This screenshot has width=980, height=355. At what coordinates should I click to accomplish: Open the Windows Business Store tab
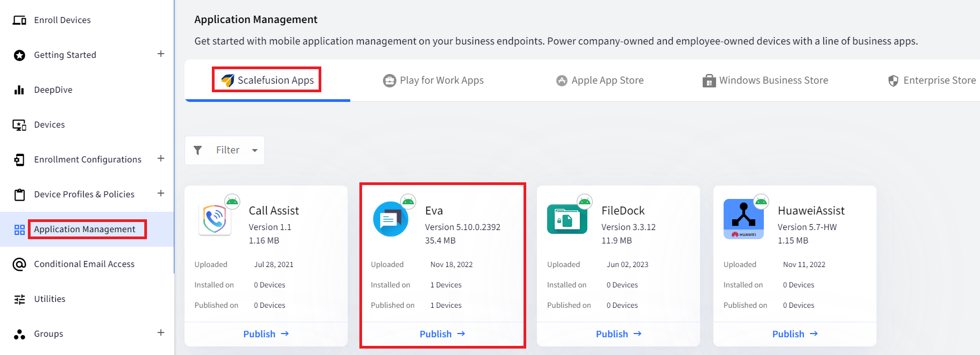[765, 80]
